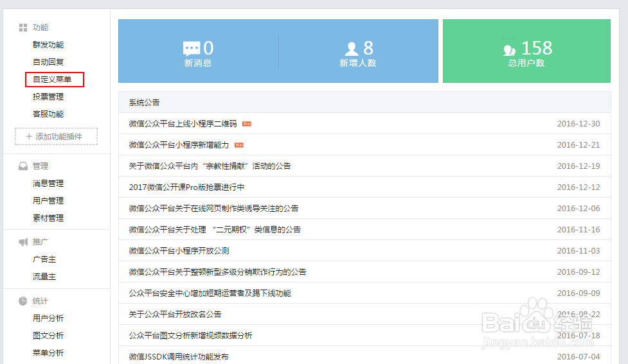Click the date 2016-11-03
The height and width of the screenshot is (364, 628).
[x=579, y=251]
